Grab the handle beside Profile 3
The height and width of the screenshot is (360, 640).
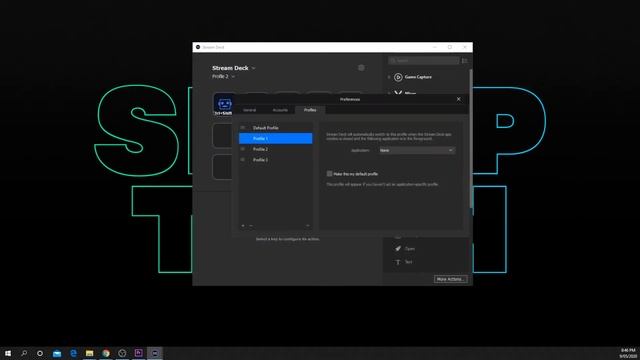243,160
